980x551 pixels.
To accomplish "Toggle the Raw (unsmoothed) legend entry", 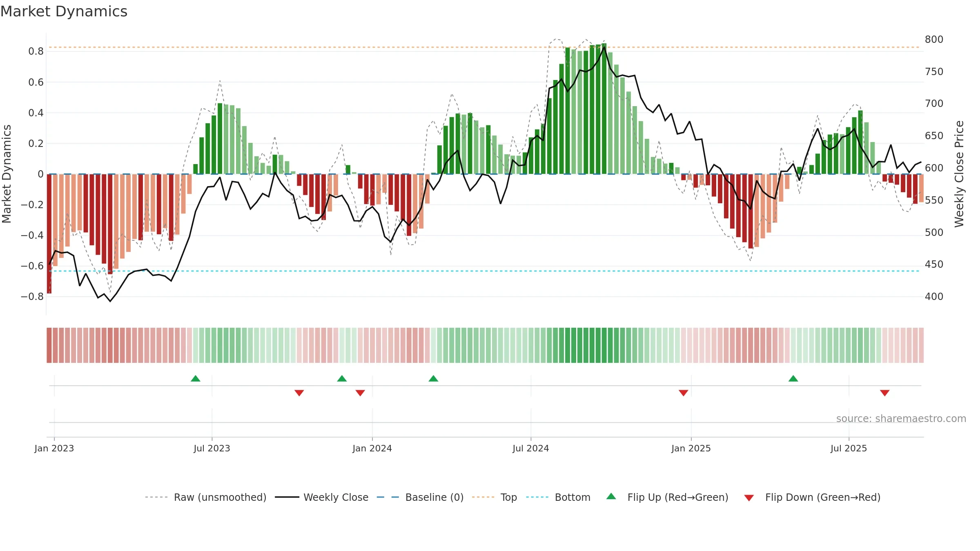I will [x=206, y=498].
